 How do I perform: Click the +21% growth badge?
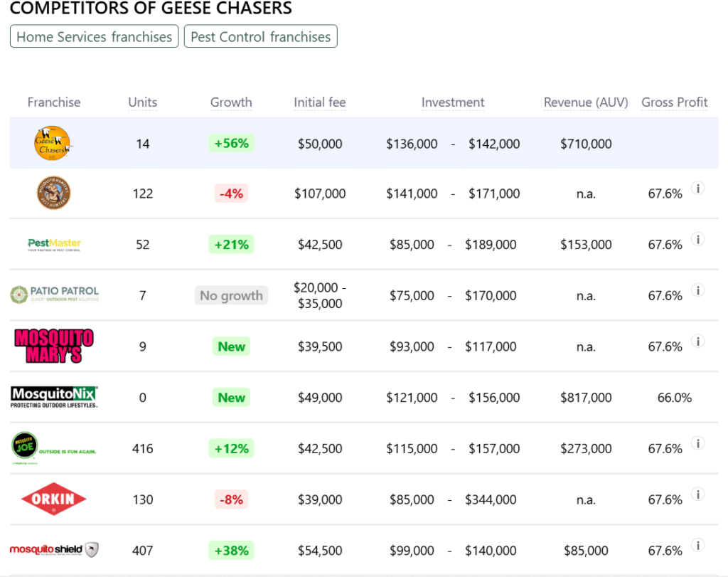coord(231,244)
